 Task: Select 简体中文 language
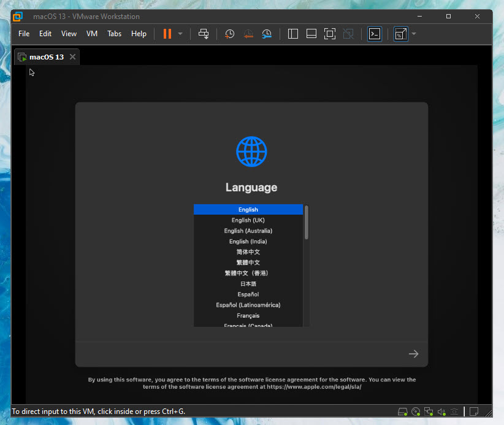[x=248, y=252]
